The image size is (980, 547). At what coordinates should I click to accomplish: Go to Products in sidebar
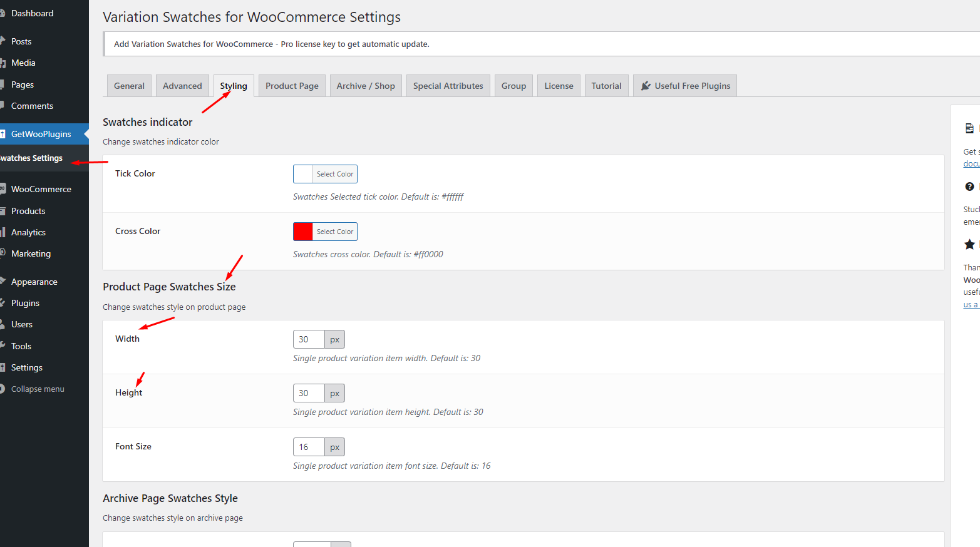point(28,211)
